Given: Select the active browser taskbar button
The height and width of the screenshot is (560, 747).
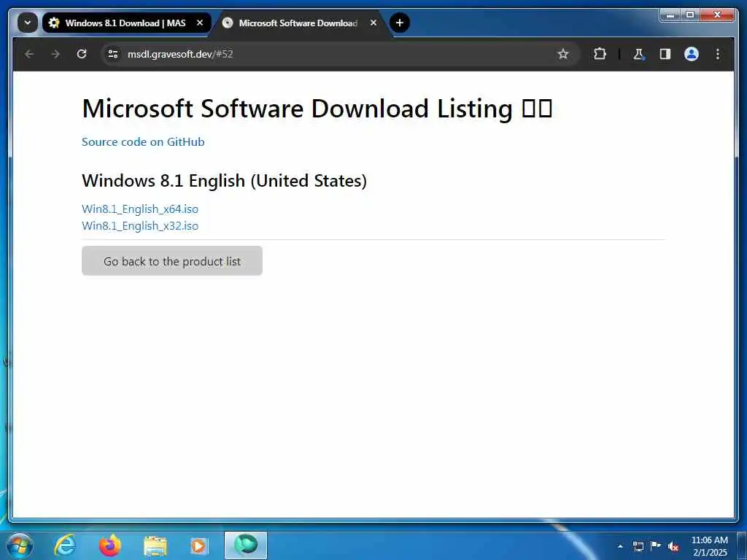Looking at the screenshot, I should pos(246,545).
